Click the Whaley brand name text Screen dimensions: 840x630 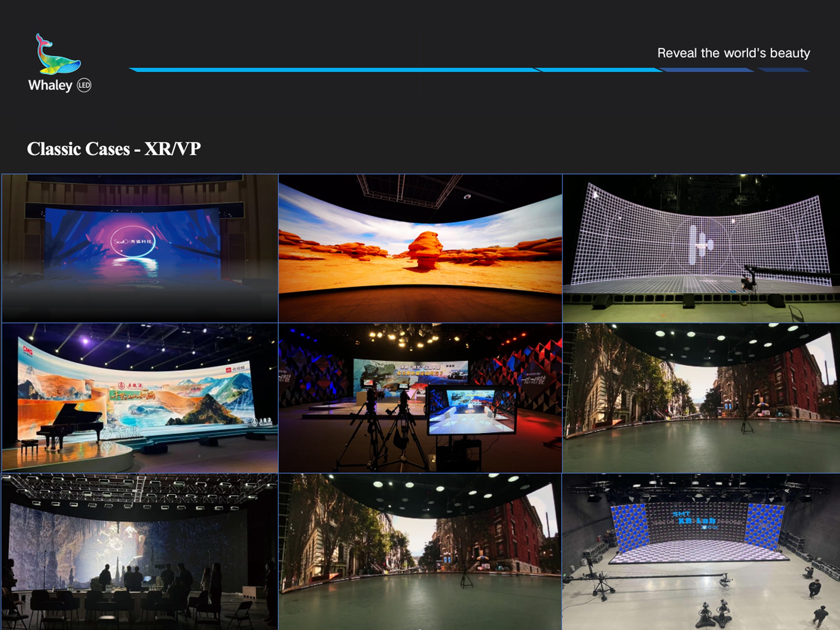(50, 85)
